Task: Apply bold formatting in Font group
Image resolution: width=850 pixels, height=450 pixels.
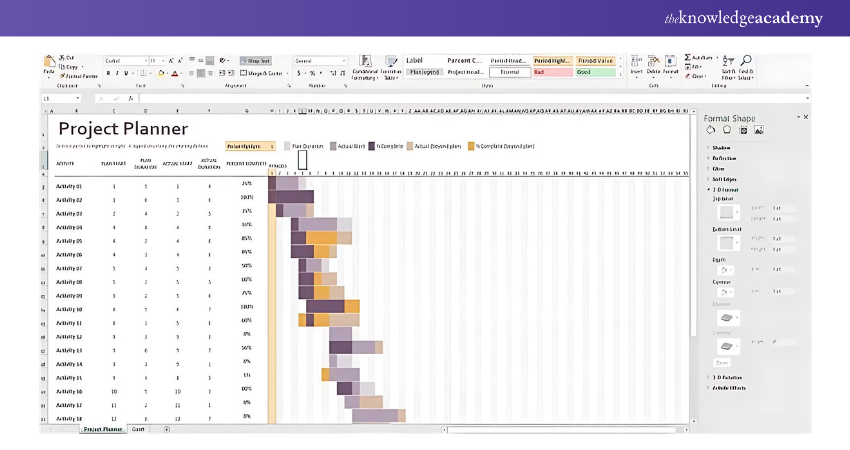Action: (x=109, y=73)
